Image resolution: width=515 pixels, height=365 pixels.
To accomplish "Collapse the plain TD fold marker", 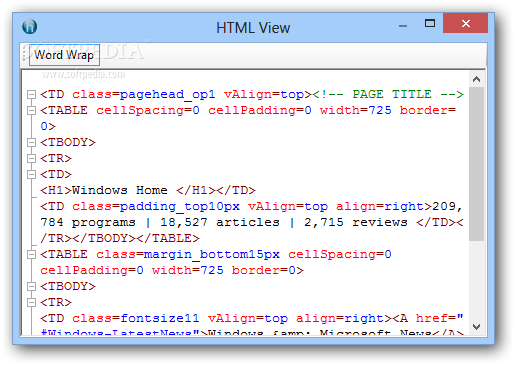I will pos(31,174).
